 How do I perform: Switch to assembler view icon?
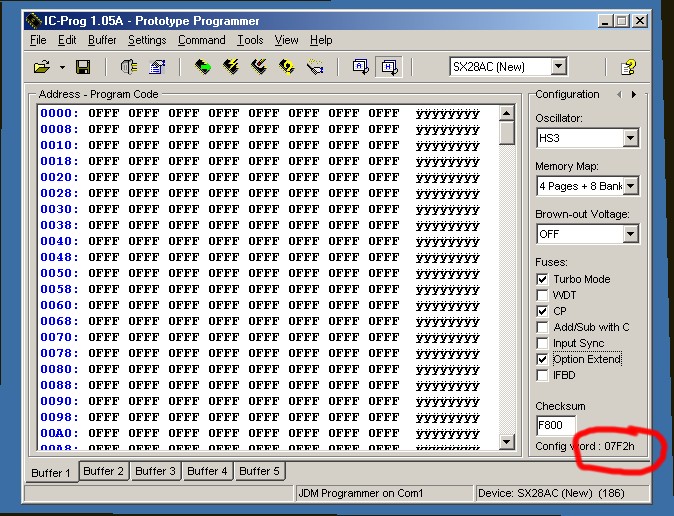tap(360, 67)
